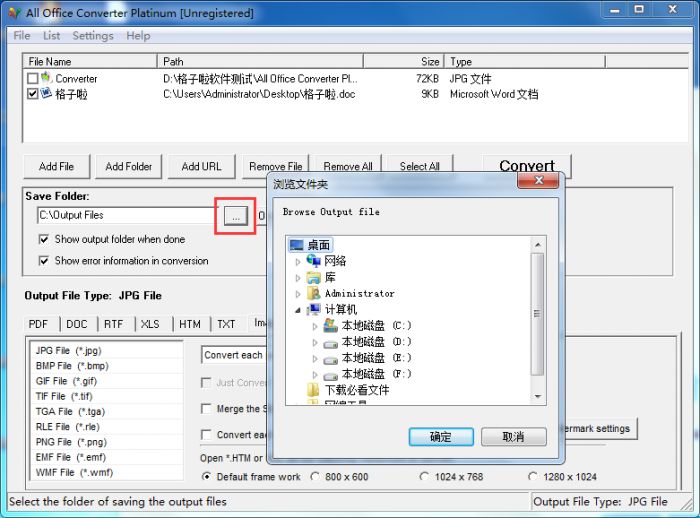Viewport: 700px width, 518px height.
Task: Collapse the Computer (计算机) tree node
Action: (x=298, y=310)
